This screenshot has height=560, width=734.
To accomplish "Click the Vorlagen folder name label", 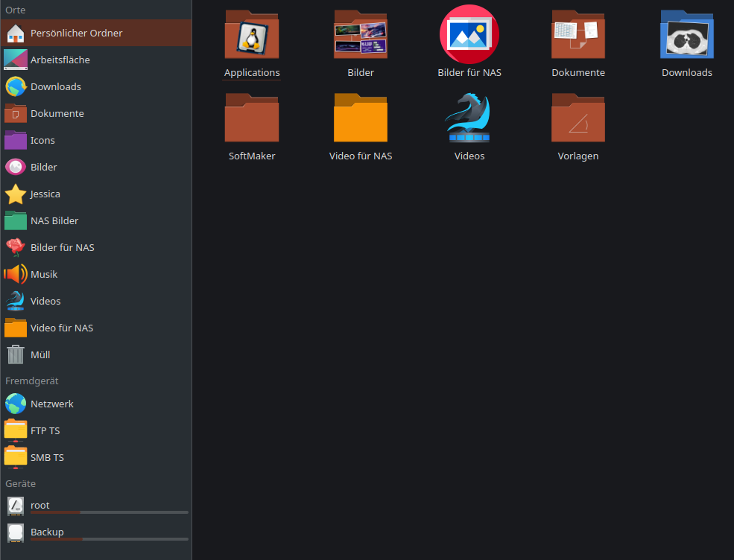I will (578, 156).
